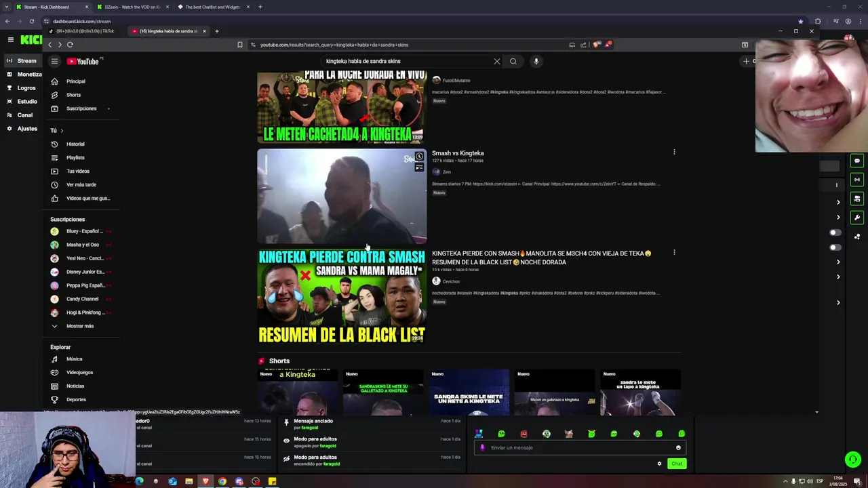Show hidden system tray icons chevron
This screenshot has height=488, width=868.
(785, 481)
